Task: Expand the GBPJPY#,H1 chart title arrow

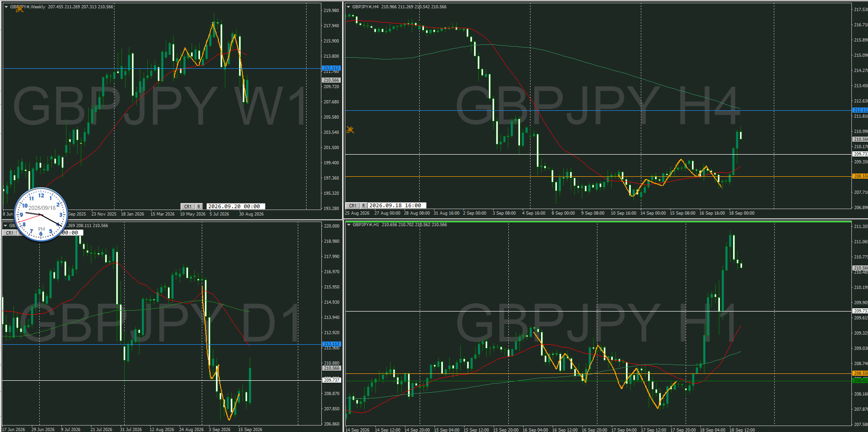Action: (349, 225)
